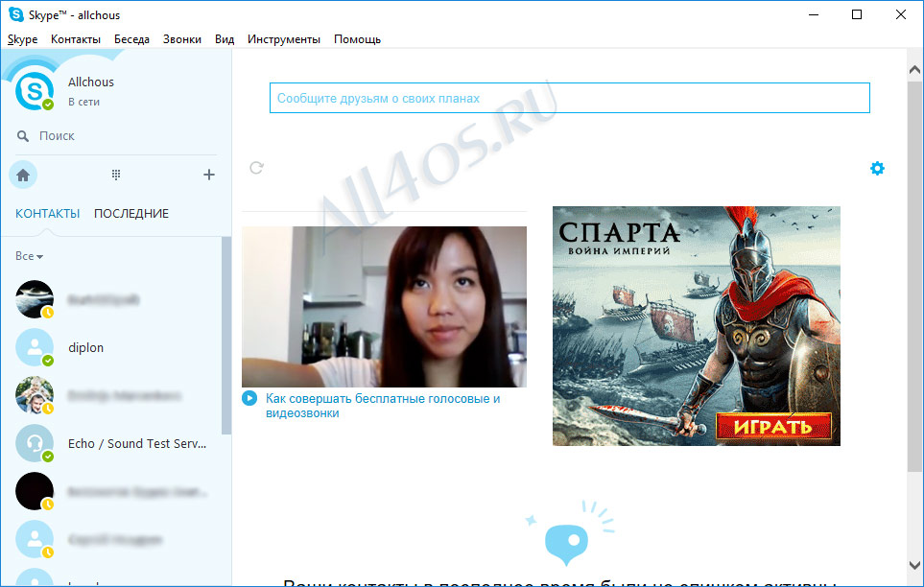Open the Беседа menu

pyautogui.click(x=131, y=39)
